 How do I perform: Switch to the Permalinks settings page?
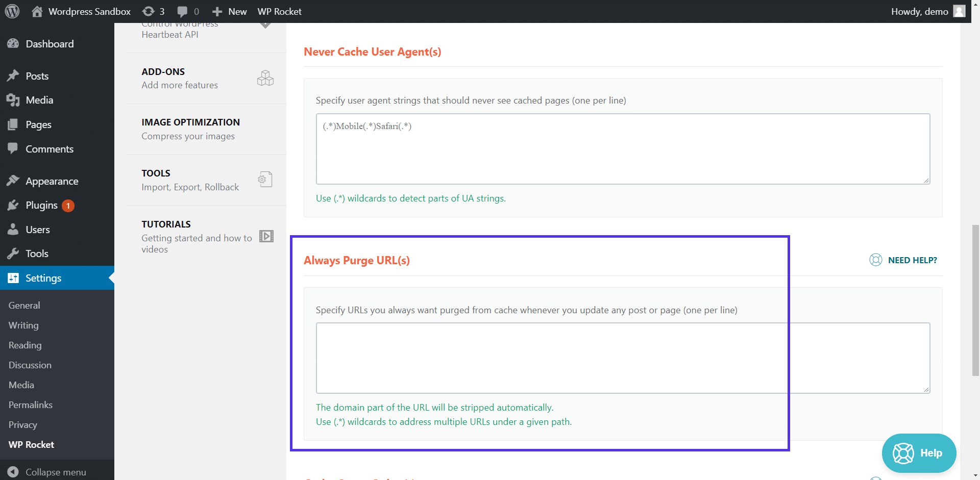(30, 405)
